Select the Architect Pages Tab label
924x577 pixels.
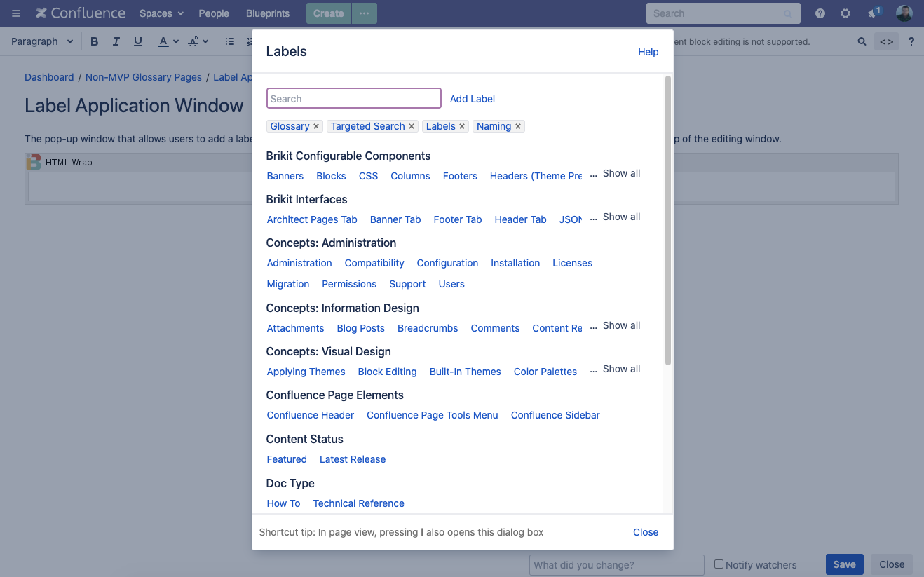(312, 219)
